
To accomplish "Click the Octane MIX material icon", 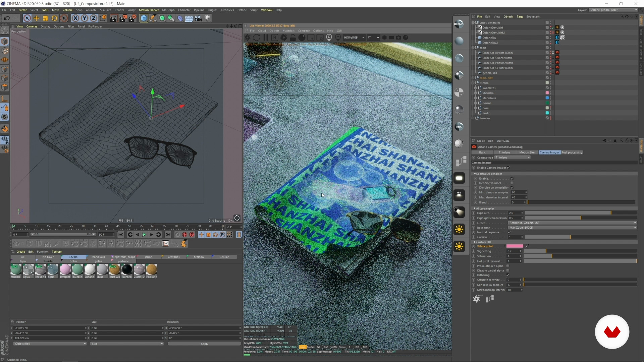I will tap(459, 126).
